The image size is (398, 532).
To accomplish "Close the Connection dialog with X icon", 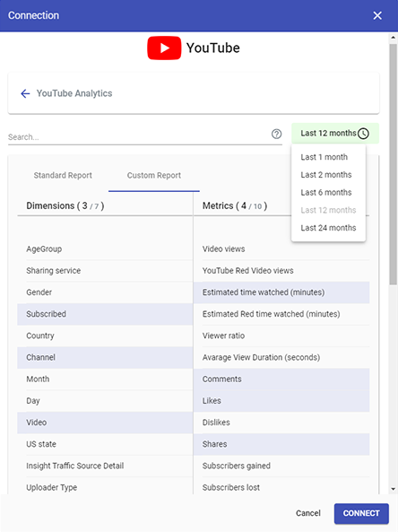I will coord(377,15).
